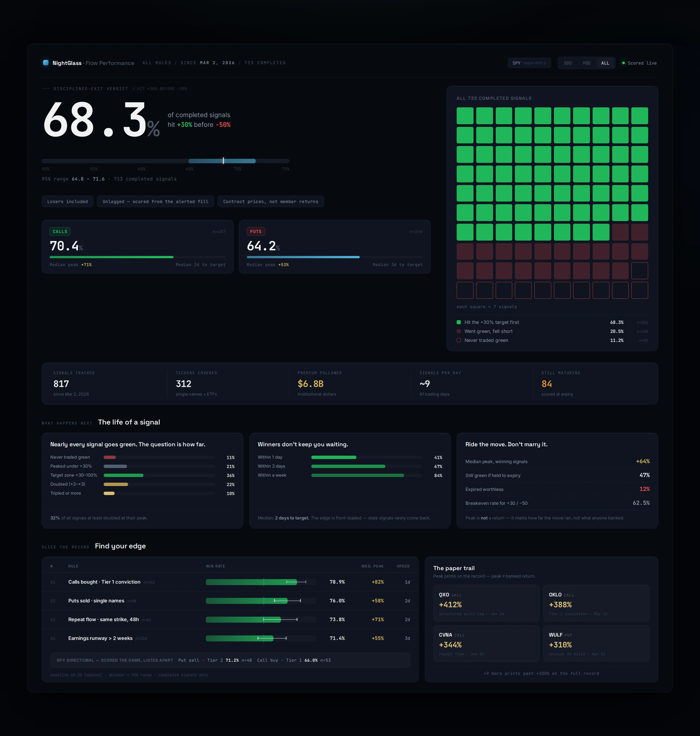Viewport: 700px width, 736px height.
Task: Click the Tickers Covered 312 stat
Action: (x=196, y=383)
